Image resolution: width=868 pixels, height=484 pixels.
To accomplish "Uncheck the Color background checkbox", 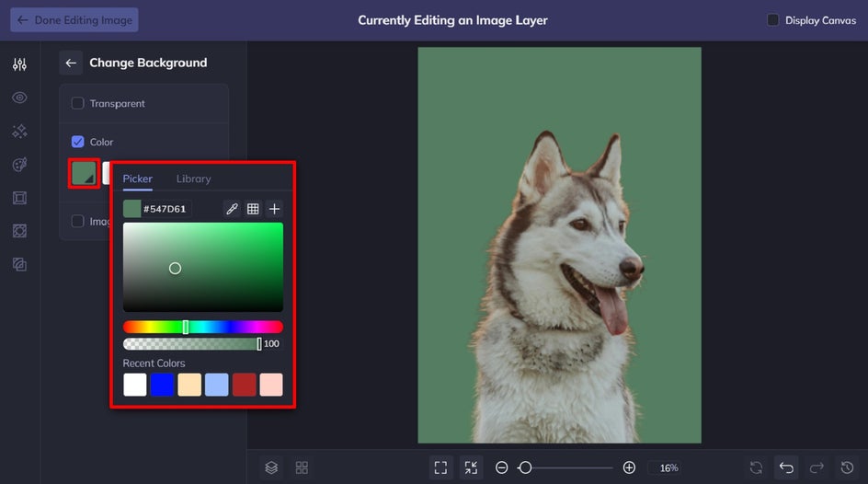I will coord(77,142).
